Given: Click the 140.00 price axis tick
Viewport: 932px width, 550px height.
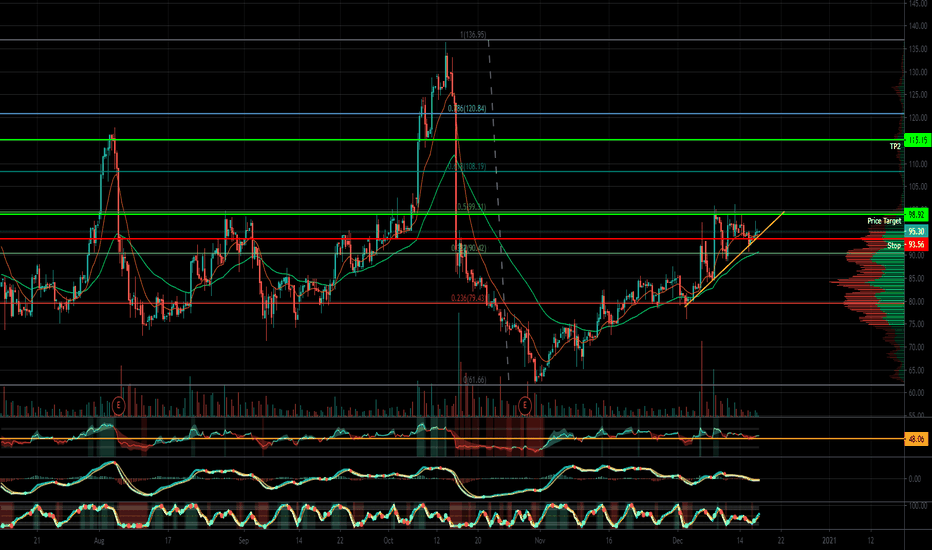Looking at the screenshot, I should 918,26.
